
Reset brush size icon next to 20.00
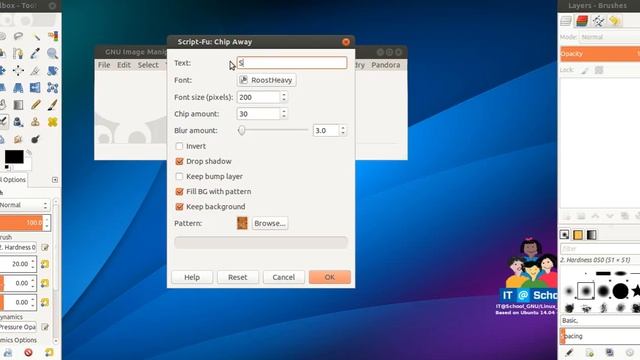(x=45, y=264)
